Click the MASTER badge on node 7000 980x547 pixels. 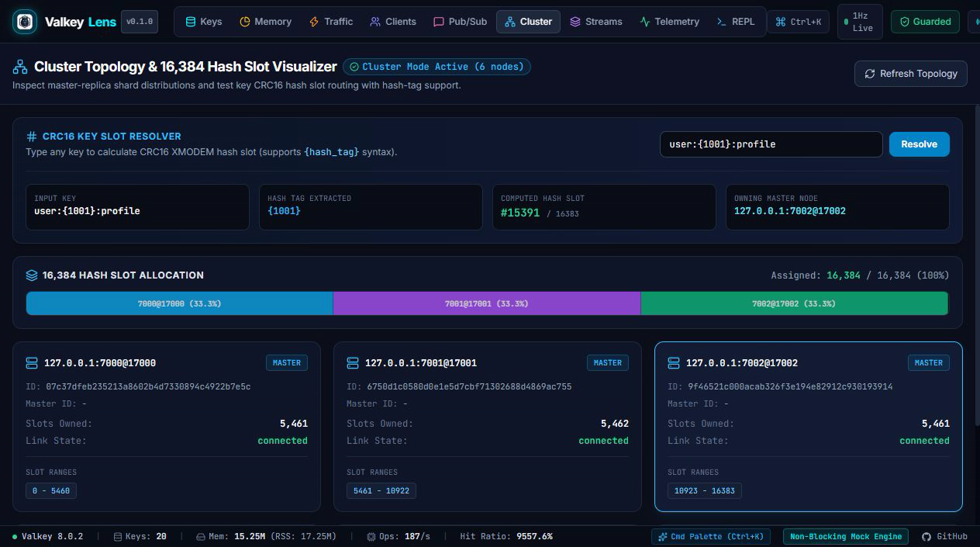click(287, 362)
